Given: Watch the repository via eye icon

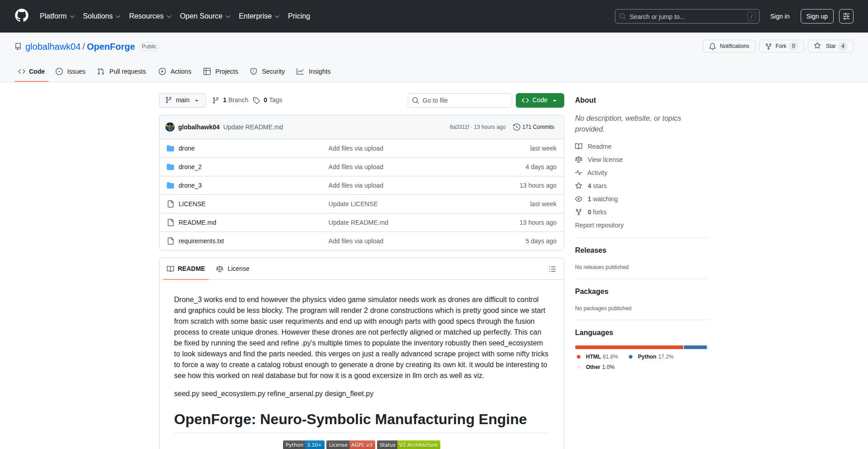Looking at the screenshot, I should tap(579, 199).
